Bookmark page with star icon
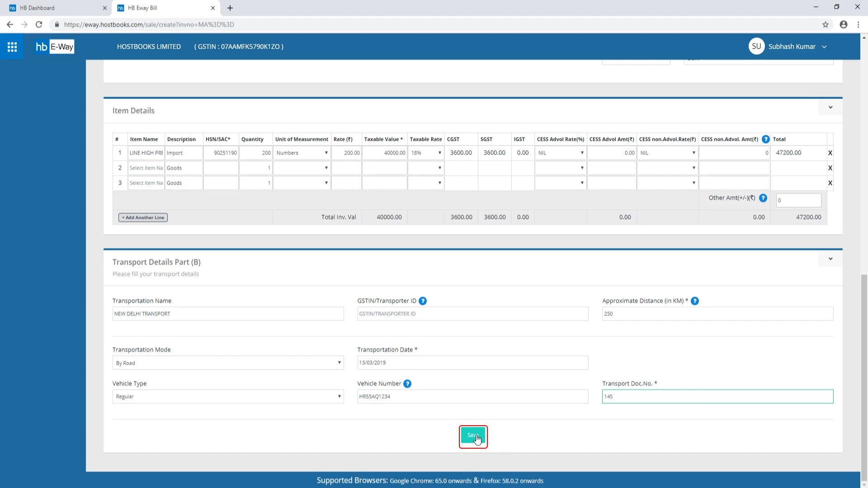The height and width of the screenshot is (488, 868). tap(826, 24)
